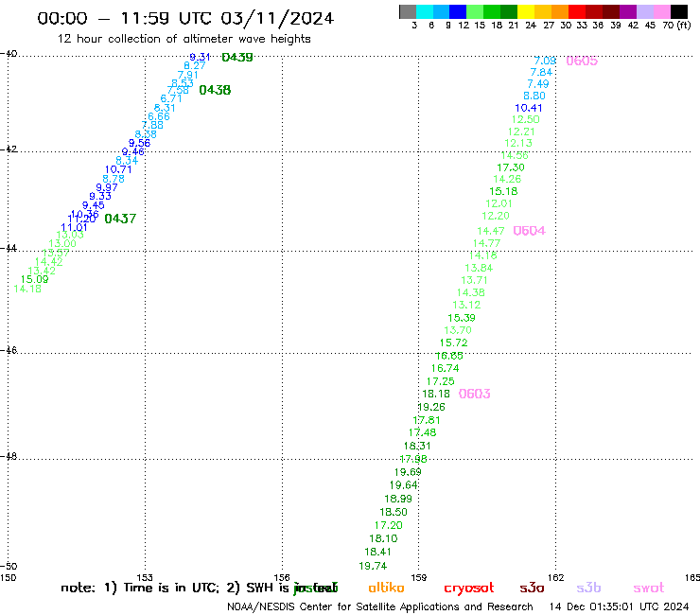The height and width of the screenshot is (615, 700).
Task: Click the 14.47 wave height value
Action: (491, 232)
